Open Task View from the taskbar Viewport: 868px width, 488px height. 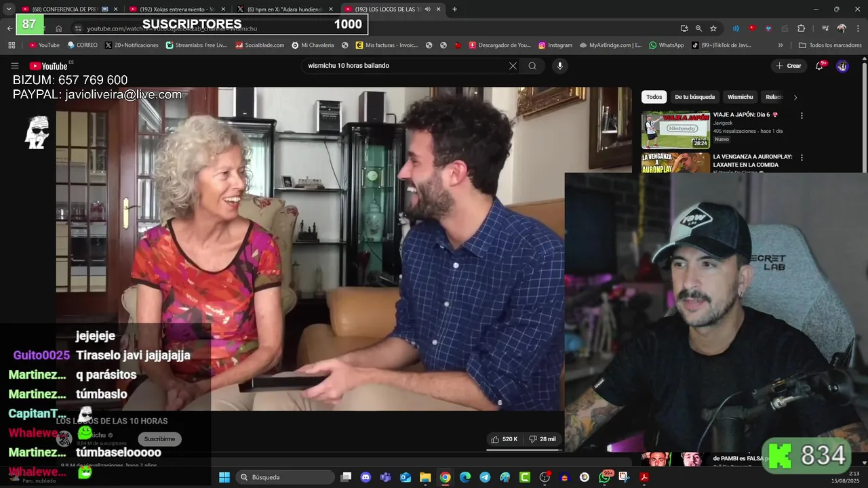coord(346,477)
